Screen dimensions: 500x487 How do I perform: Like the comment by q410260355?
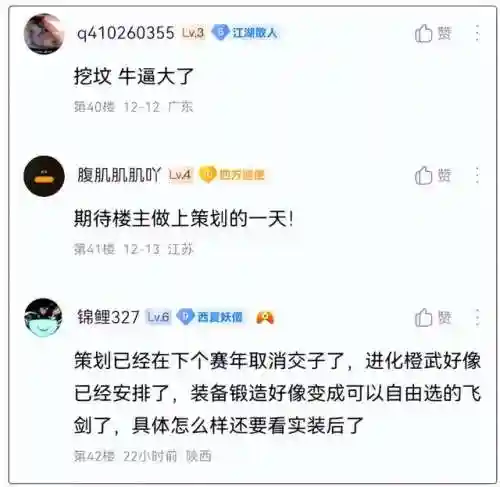point(433,33)
